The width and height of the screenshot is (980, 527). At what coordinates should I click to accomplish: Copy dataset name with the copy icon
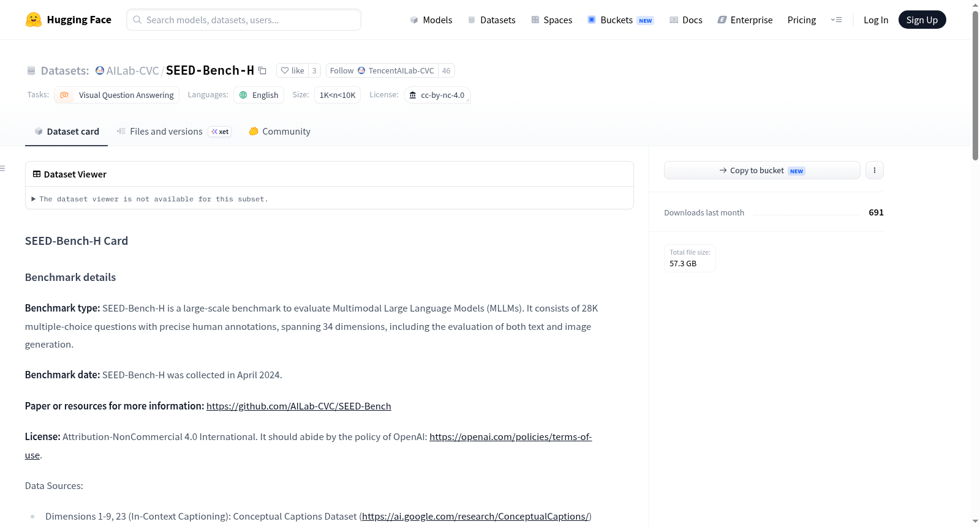click(262, 70)
